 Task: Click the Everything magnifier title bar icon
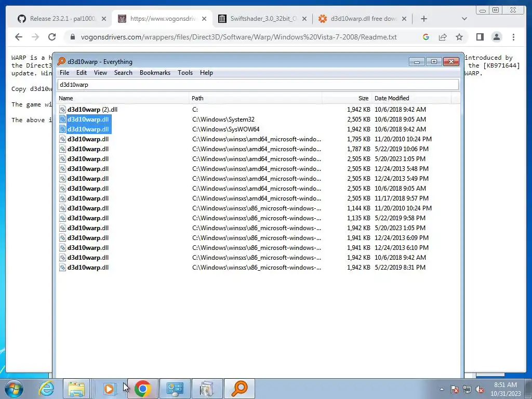[61, 61]
